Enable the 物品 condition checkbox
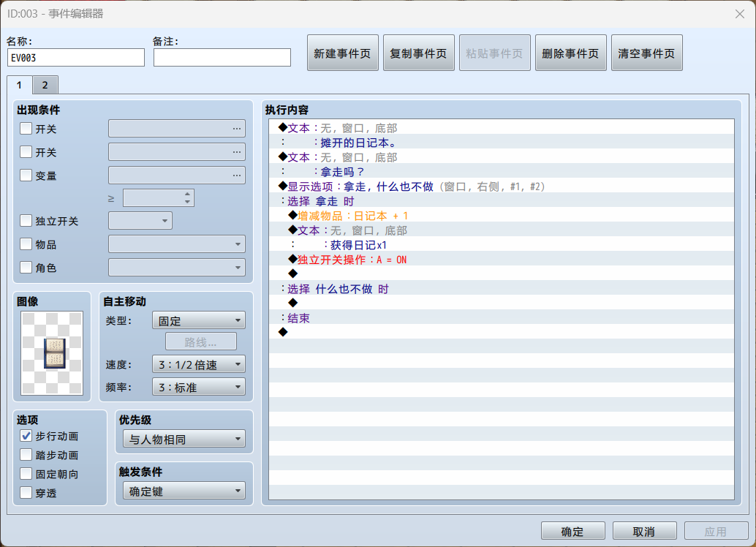Screen dimensions: 756x547 (x=26, y=244)
